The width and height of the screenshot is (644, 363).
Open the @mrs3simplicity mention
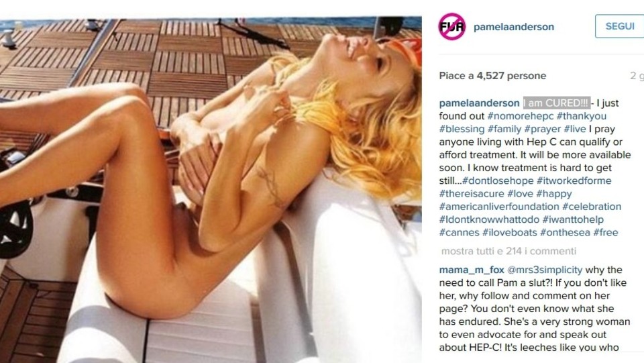(x=545, y=270)
